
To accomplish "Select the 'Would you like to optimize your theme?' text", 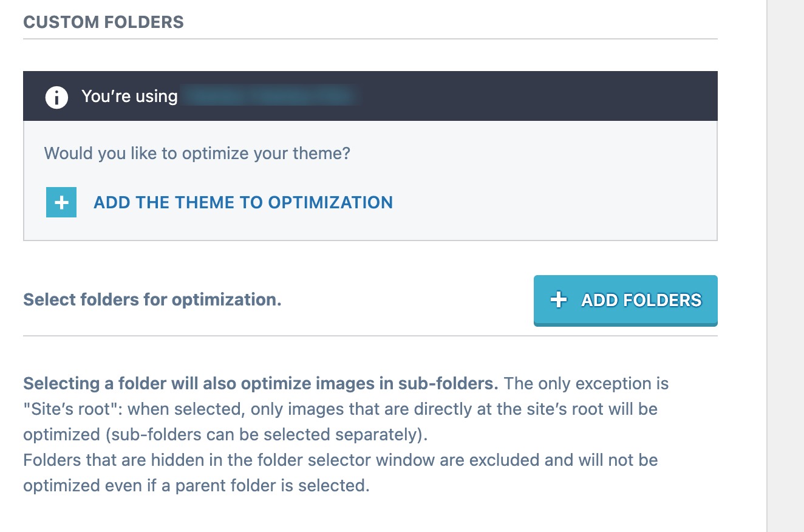I will point(197,153).
